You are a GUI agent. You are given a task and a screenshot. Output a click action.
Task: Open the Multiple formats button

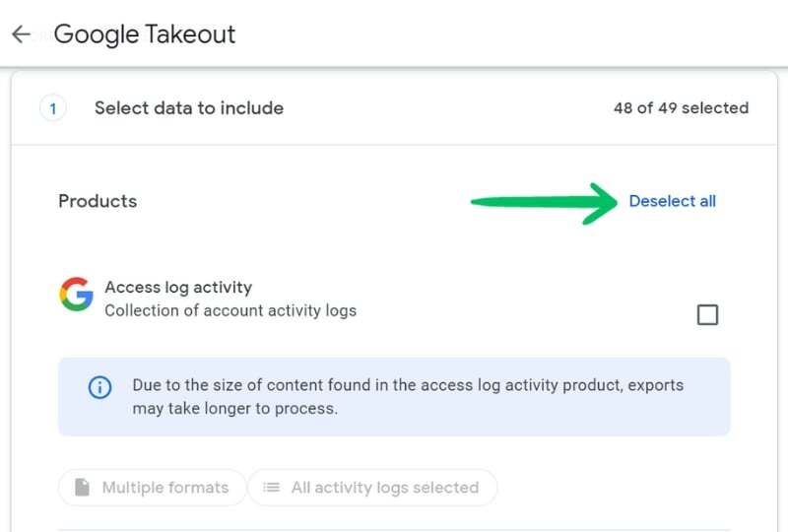[x=153, y=488]
